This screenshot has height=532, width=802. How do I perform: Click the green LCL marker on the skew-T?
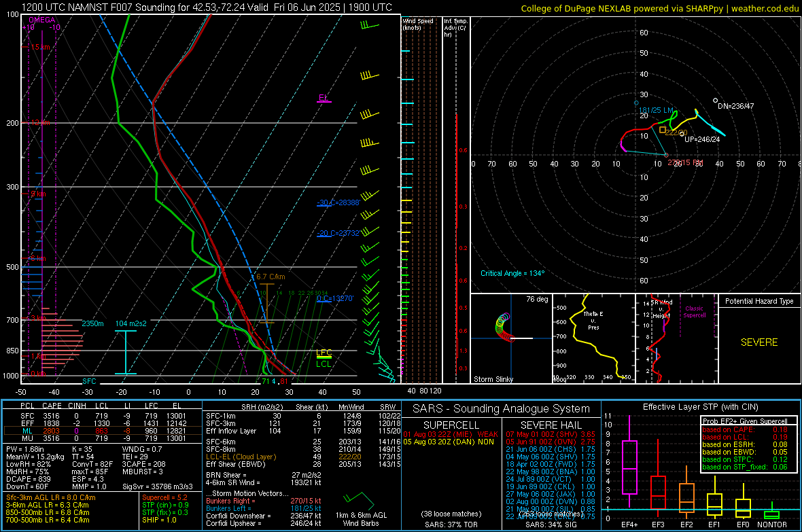324,364
